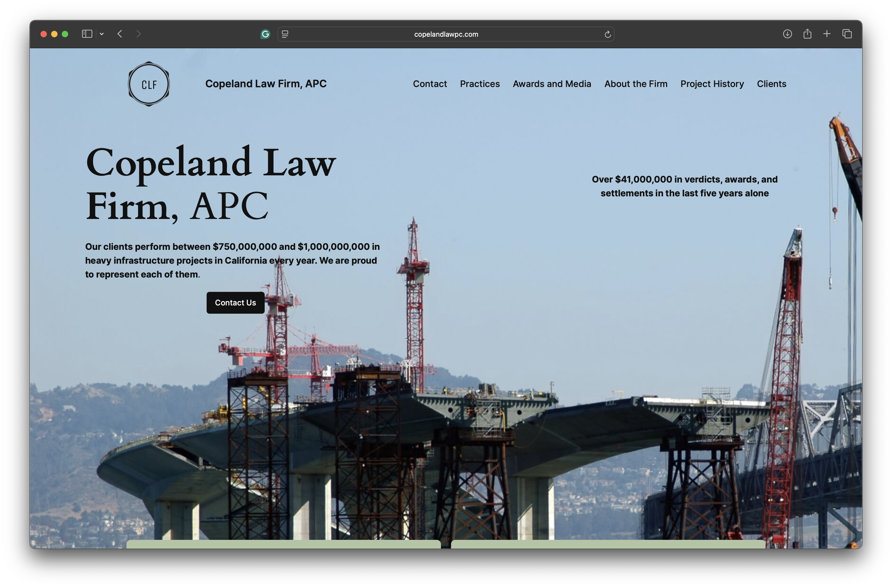Image resolution: width=892 pixels, height=588 pixels.
Task: Open a new tab with the plus icon
Action: [827, 34]
